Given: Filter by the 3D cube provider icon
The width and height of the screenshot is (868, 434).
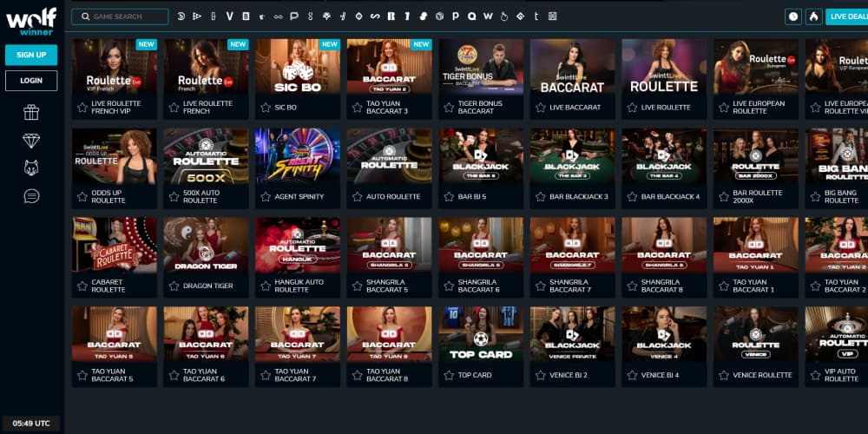Looking at the screenshot, I should click(x=439, y=16).
